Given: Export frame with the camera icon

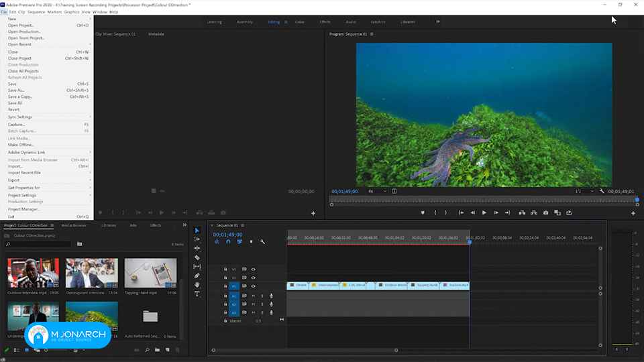Looking at the screenshot, I should pyautogui.click(x=546, y=213).
